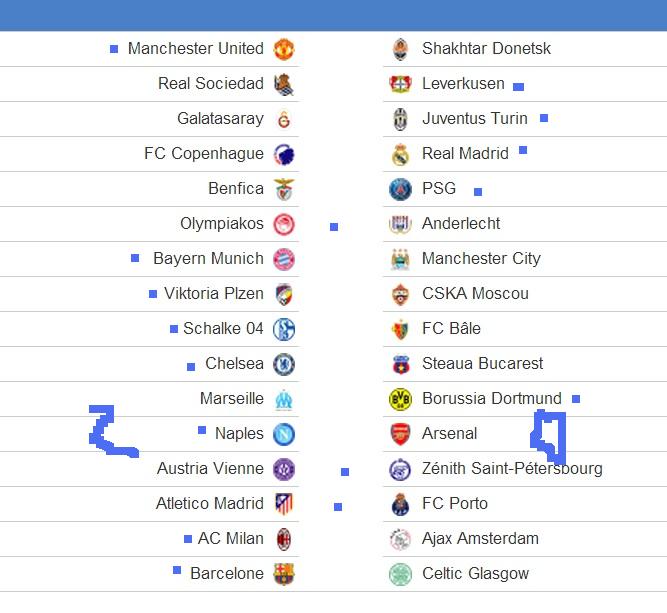
Task: Click the PSG round logo
Action: coord(400,189)
